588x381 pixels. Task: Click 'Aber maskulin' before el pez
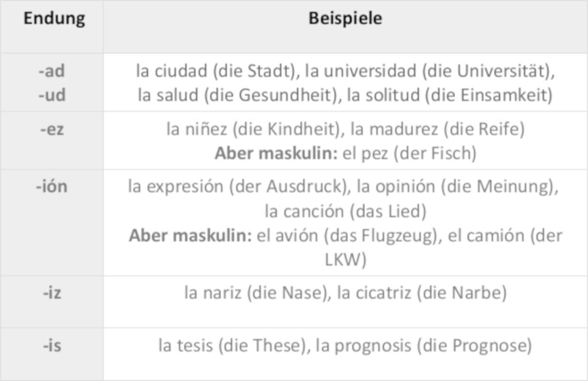(x=276, y=154)
